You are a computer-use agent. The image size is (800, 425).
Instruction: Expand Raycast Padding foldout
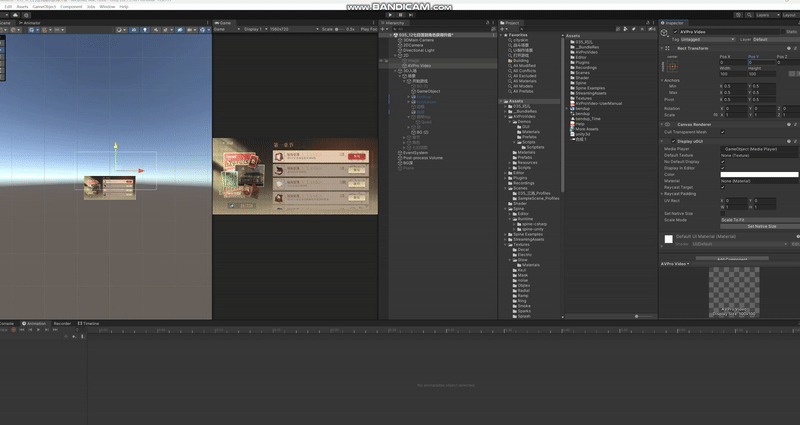click(662, 194)
